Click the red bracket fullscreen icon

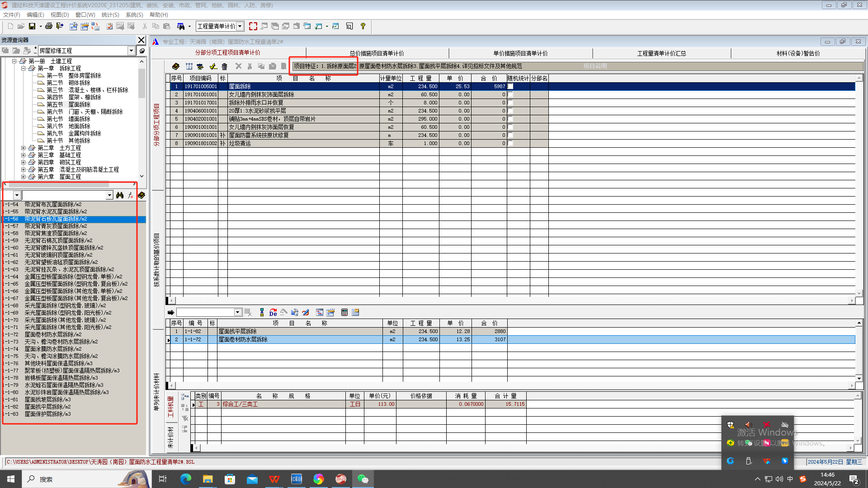tap(253, 26)
